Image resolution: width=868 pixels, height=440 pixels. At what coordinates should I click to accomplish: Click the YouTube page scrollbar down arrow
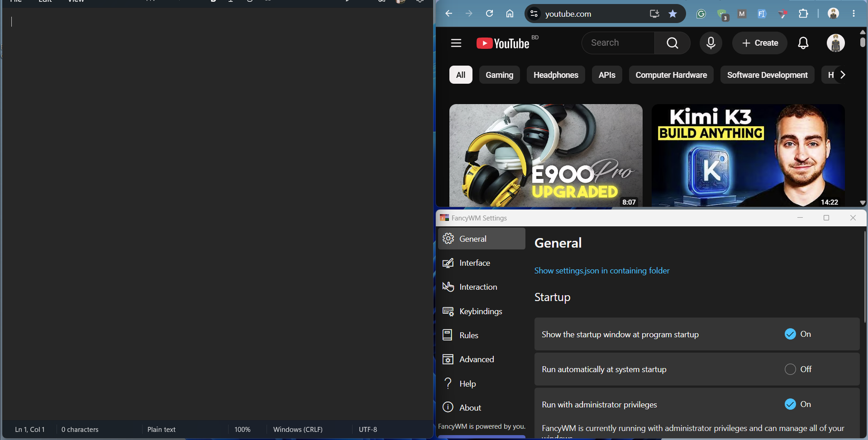pyautogui.click(x=863, y=203)
